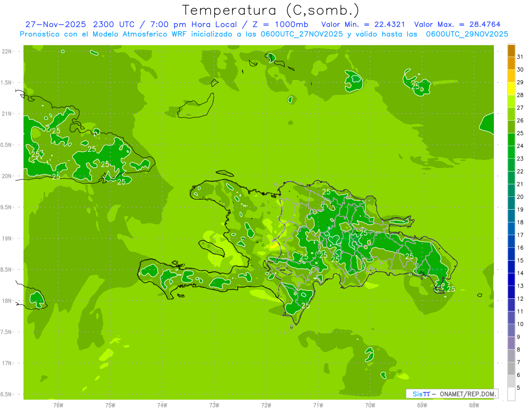The height and width of the screenshot is (411, 532).
Task: Click the "21N" latitude axis label
Action: (x=7, y=114)
